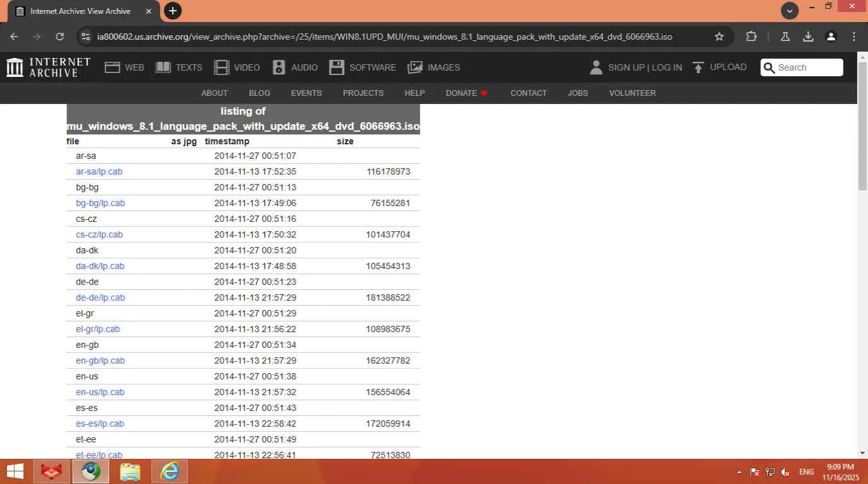Download the ar-sa/lp.cab file

99,171
